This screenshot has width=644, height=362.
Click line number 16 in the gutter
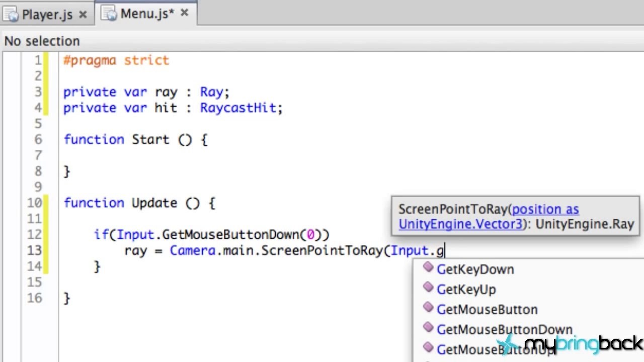pos(35,298)
